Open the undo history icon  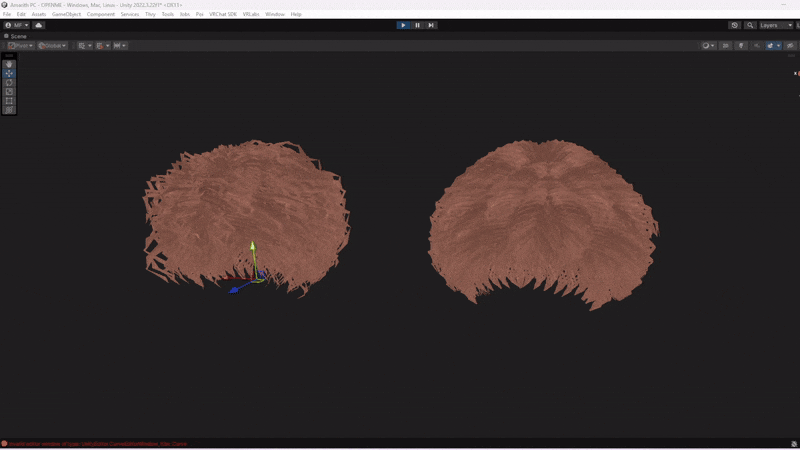(x=735, y=25)
